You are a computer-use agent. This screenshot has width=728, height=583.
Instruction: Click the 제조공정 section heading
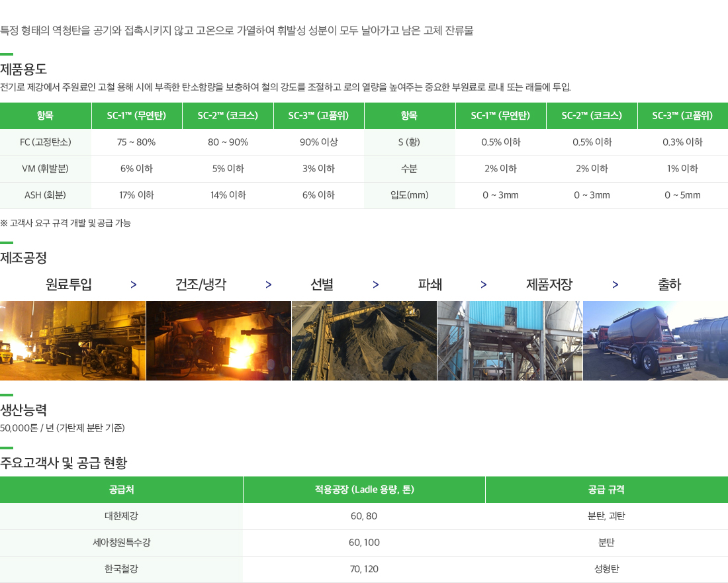[x=23, y=257]
